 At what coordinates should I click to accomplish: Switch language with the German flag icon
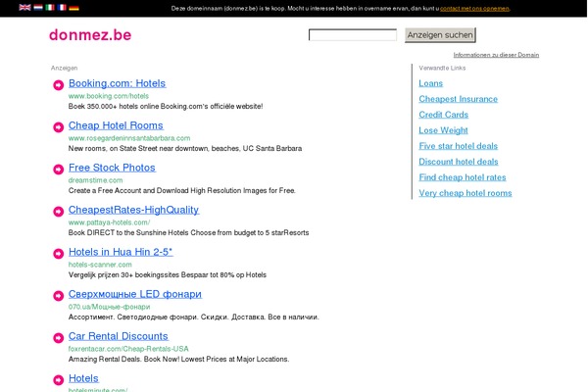pos(73,7)
